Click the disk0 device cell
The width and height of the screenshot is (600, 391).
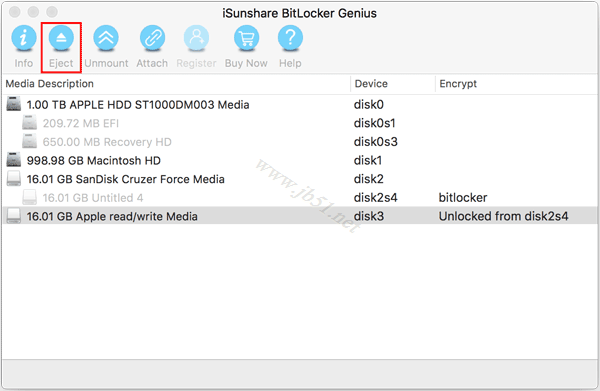pyautogui.click(x=368, y=104)
